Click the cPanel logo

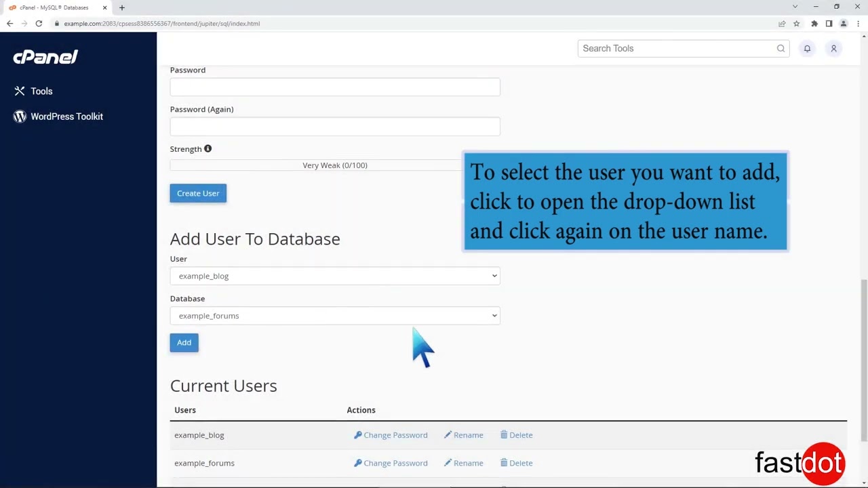tap(45, 57)
